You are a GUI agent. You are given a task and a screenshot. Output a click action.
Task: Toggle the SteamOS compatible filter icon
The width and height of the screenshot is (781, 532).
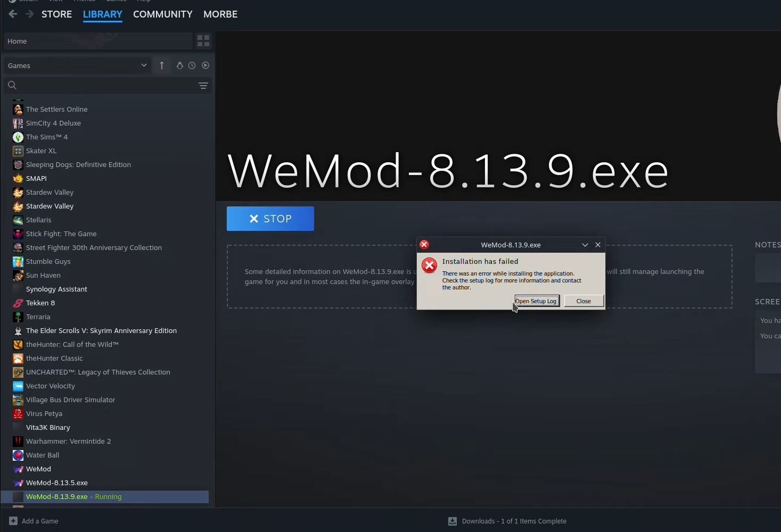(180, 65)
